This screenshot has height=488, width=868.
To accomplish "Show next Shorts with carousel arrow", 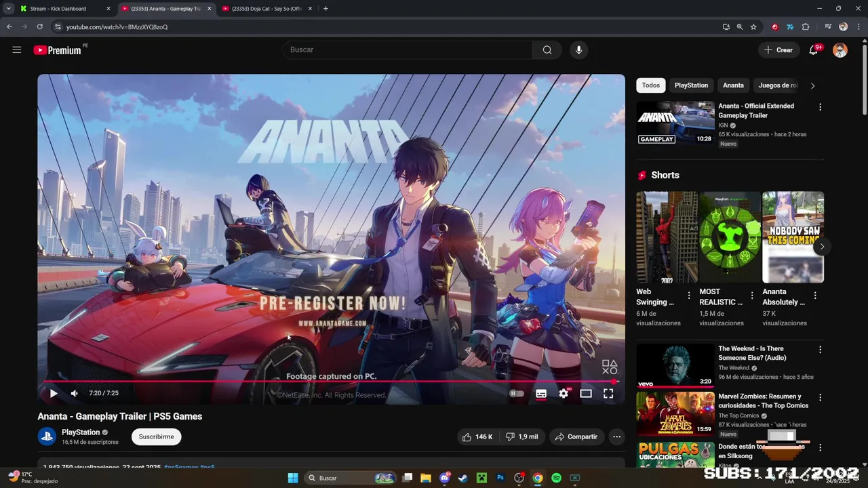I will pyautogui.click(x=822, y=247).
